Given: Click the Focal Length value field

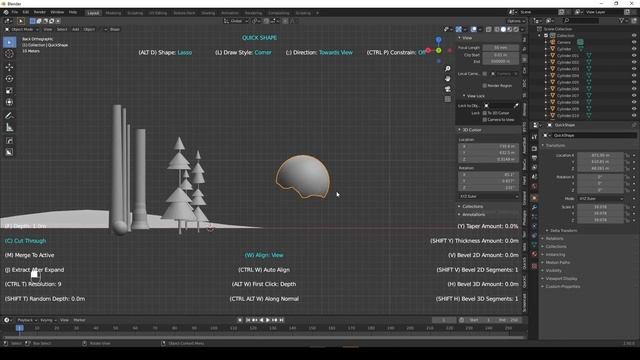Looking at the screenshot, I should pyautogui.click(x=500, y=48).
